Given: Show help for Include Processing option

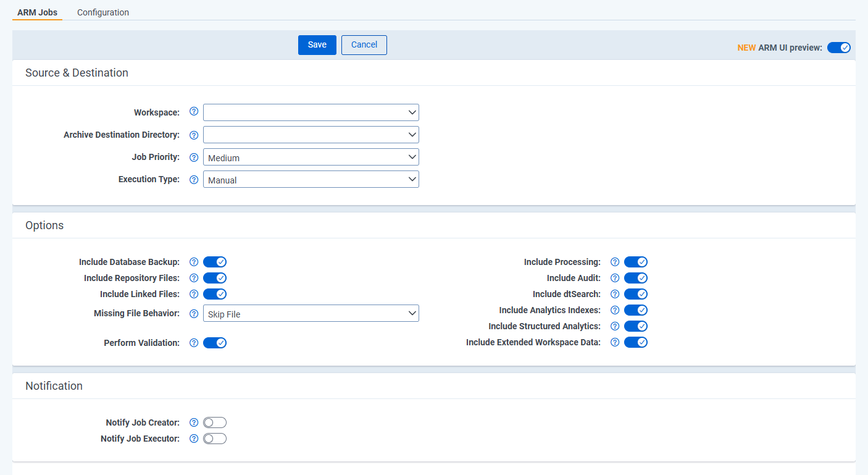Looking at the screenshot, I should tap(615, 262).
